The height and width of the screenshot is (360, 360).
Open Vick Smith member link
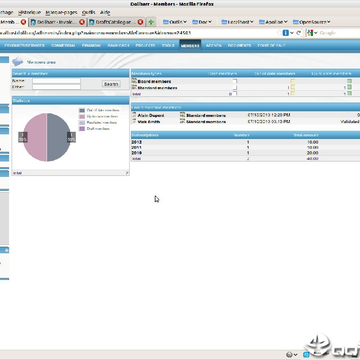[x=149, y=122]
